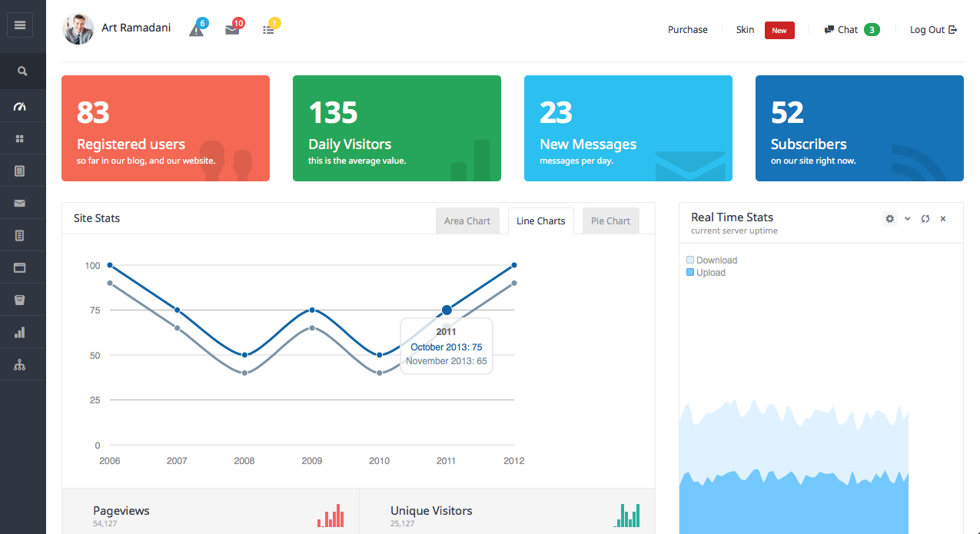Open the Subscribers stat card
The image size is (980, 534).
point(859,128)
